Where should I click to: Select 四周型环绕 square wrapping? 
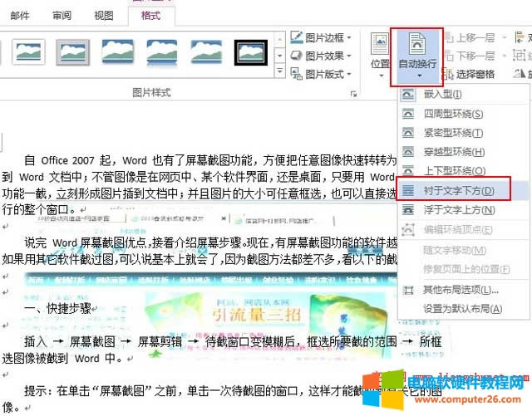tap(454, 114)
